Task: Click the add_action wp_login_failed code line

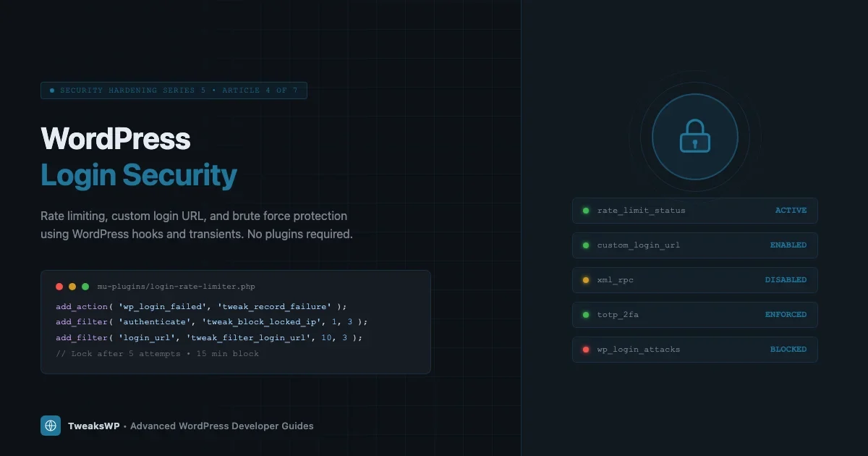Action: [x=201, y=307]
